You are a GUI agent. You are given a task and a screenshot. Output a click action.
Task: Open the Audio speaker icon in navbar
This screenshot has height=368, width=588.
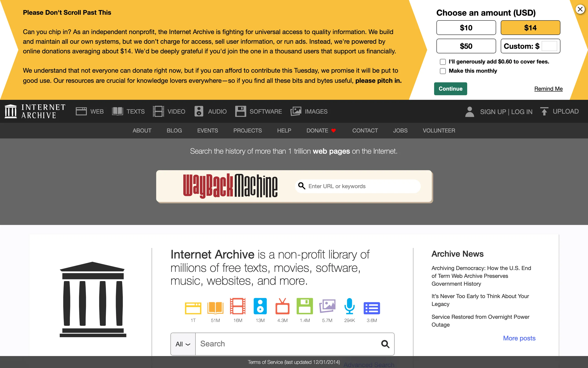point(199,112)
